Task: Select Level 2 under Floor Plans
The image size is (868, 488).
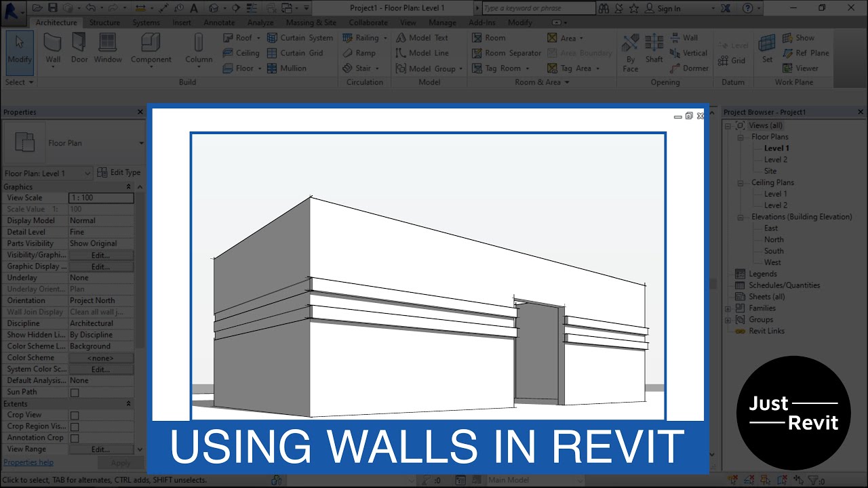Action: (x=776, y=159)
